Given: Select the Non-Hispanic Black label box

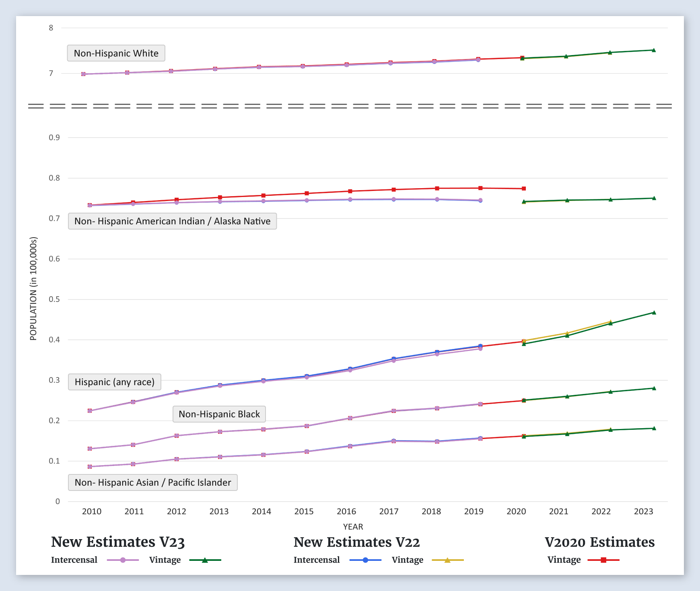Looking at the screenshot, I should (x=219, y=414).
